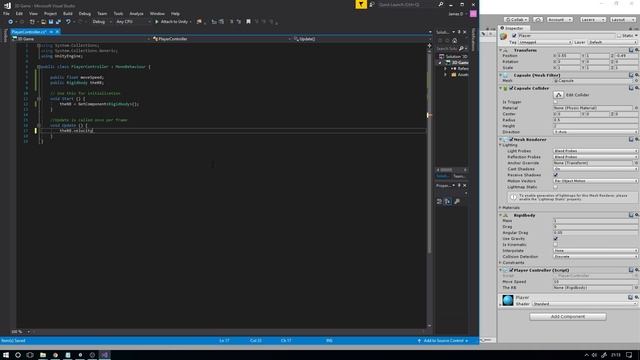Open the Debug configuration dropdown
Image resolution: width=640 pixels, height=360 pixels.
tap(101, 22)
